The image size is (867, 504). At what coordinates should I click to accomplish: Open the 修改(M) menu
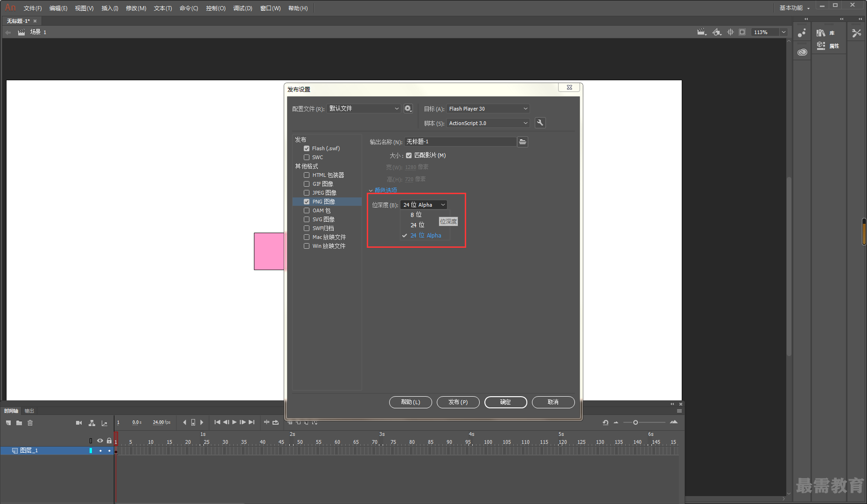tap(136, 8)
